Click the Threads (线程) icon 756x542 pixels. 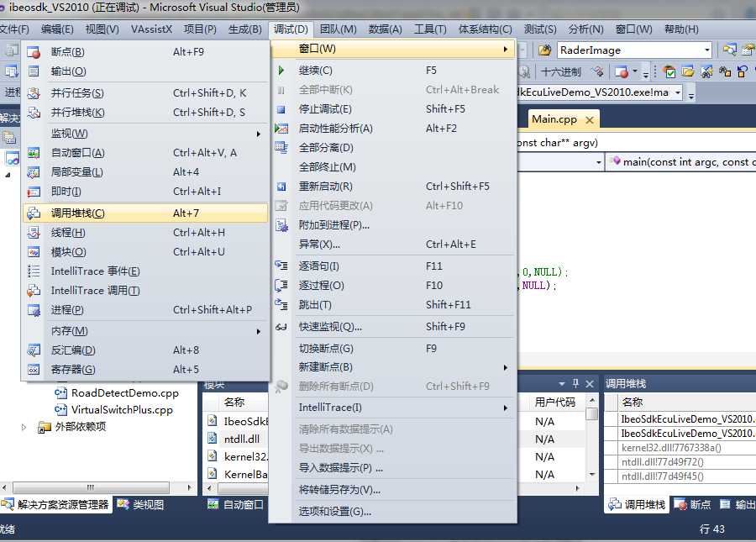(34, 233)
